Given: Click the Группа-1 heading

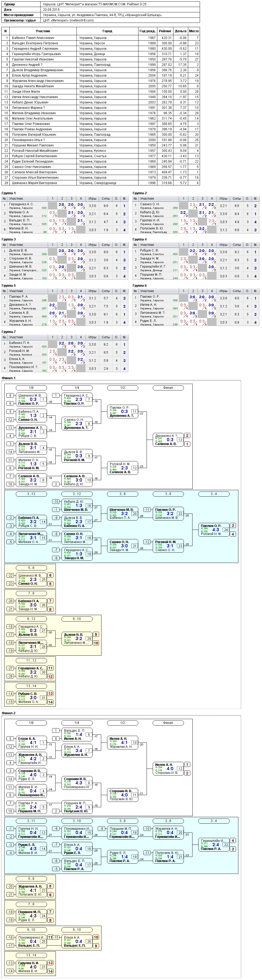Looking at the screenshot, I should click(x=9, y=193).
